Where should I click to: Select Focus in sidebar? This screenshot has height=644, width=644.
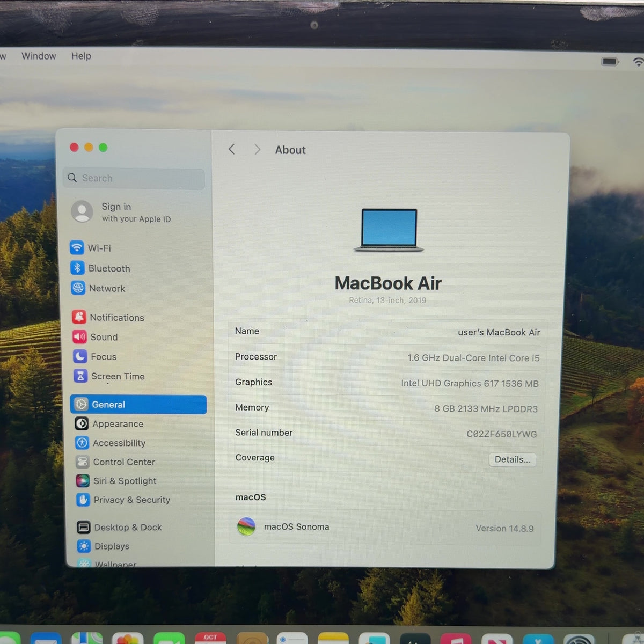pyautogui.click(x=94, y=356)
